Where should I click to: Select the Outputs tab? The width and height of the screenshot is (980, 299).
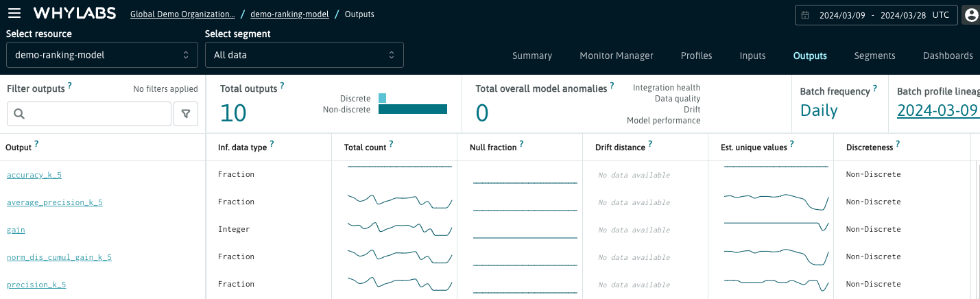[x=810, y=56]
